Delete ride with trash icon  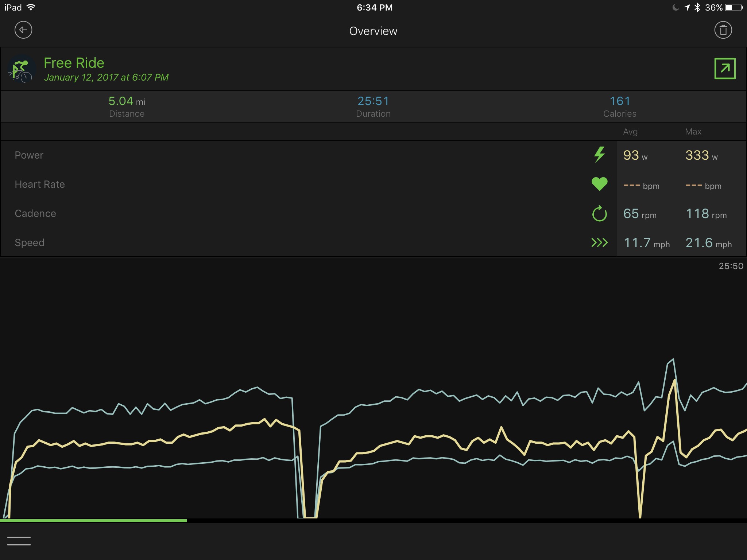point(723,30)
